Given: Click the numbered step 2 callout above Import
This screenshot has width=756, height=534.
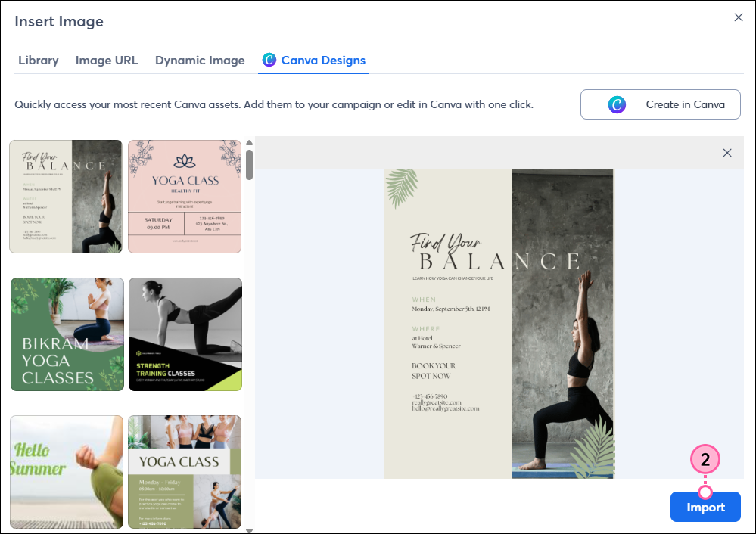Looking at the screenshot, I should click(x=705, y=459).
